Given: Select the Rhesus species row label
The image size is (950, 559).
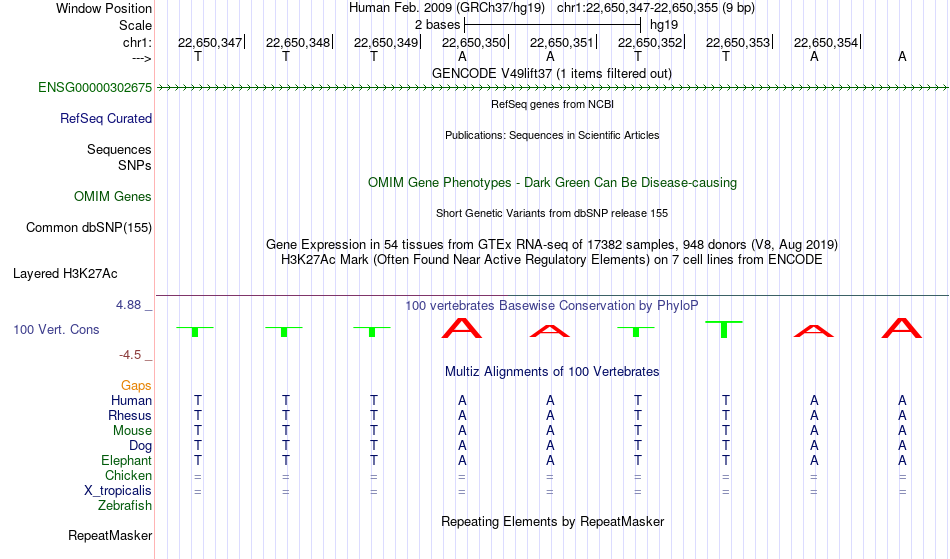Looking at the screenshot, I should (130, 416).
